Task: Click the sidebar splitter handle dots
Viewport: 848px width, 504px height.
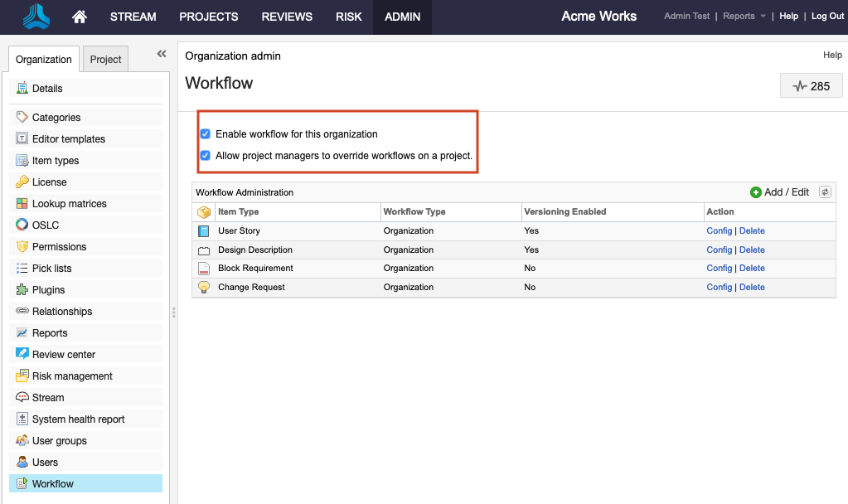Action: point(173,312)
